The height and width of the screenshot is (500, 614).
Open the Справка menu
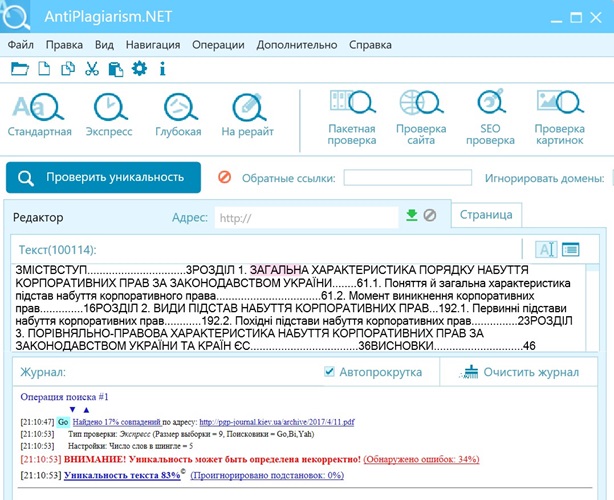pyautogui.click(x=370, y=45)
